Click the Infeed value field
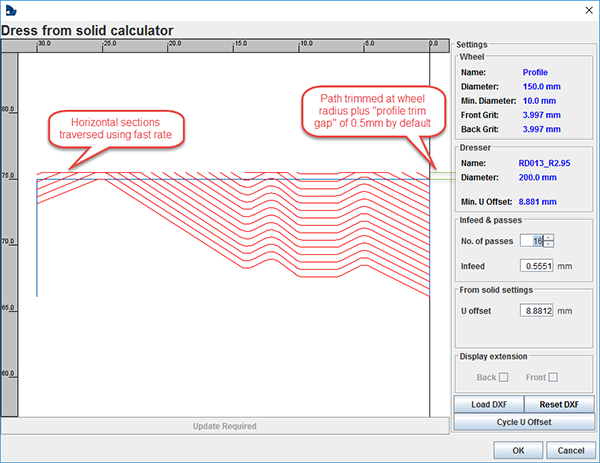The width and height of the screenshot is (600, 463). click(x=538, y=266)
